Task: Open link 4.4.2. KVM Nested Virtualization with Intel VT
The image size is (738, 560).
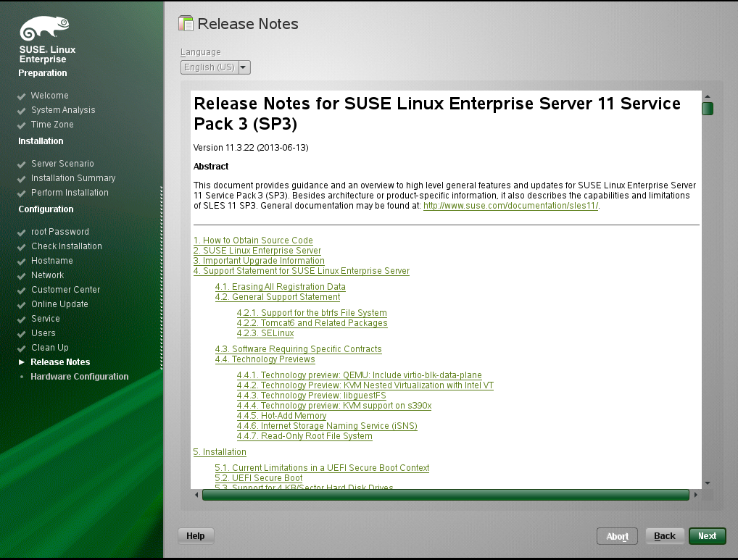Action: click(365, 385)
